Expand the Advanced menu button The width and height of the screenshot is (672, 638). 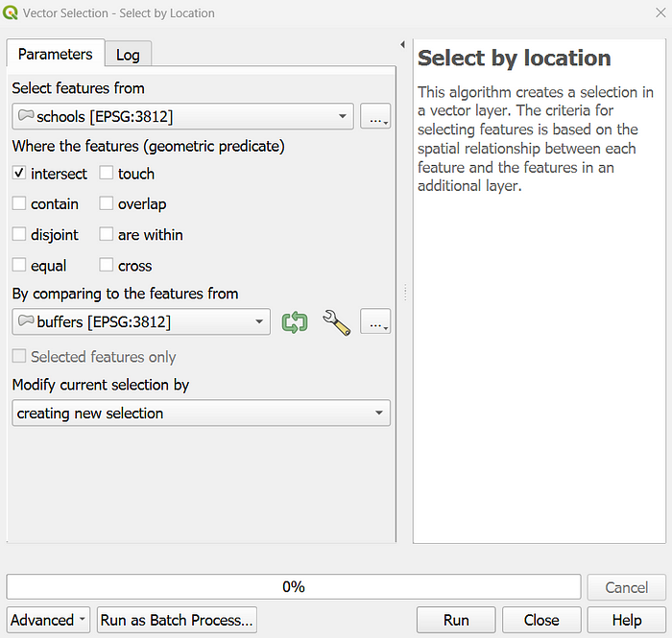pyautogui.click(x=48, y=620)
